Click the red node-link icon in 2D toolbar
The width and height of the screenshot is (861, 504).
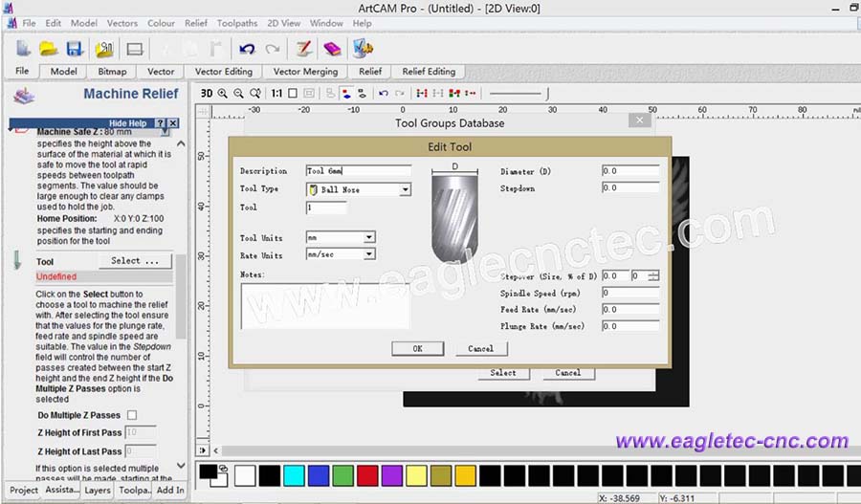422,94
